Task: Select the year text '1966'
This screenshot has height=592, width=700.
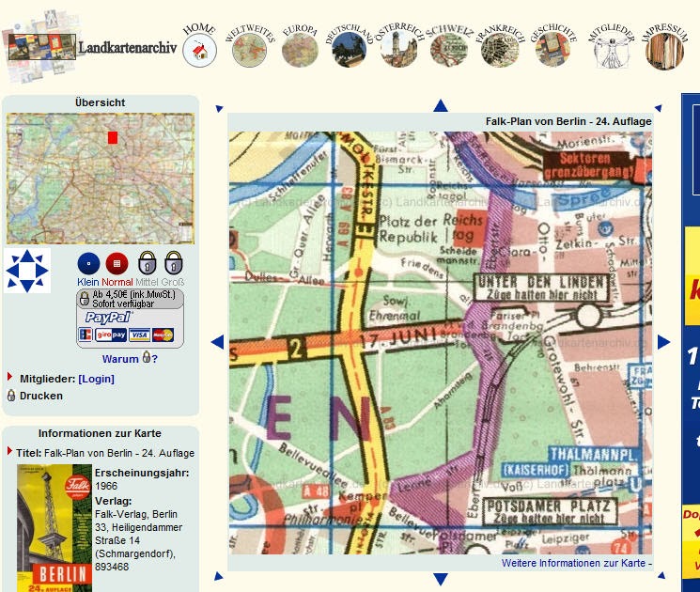Action: pyautogui.click(x=106, y=486)
